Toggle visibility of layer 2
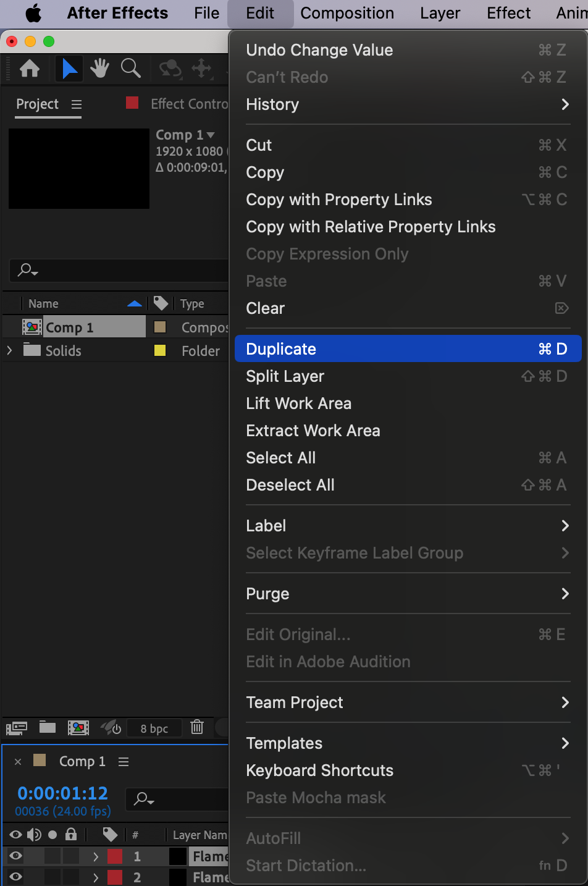This screenshot has width=588, height=886. click(16, 877)
